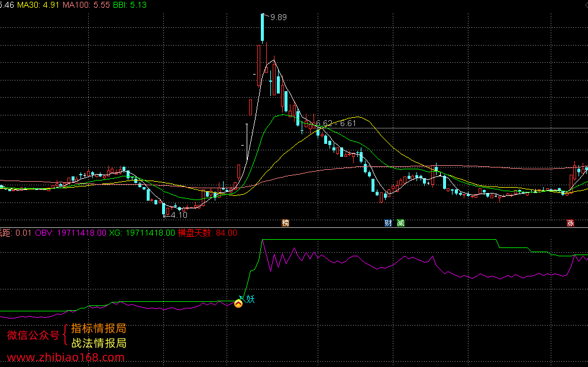Click the 6.62 - 6.61 price line label
Screen dimensions: 588x367
336,124
